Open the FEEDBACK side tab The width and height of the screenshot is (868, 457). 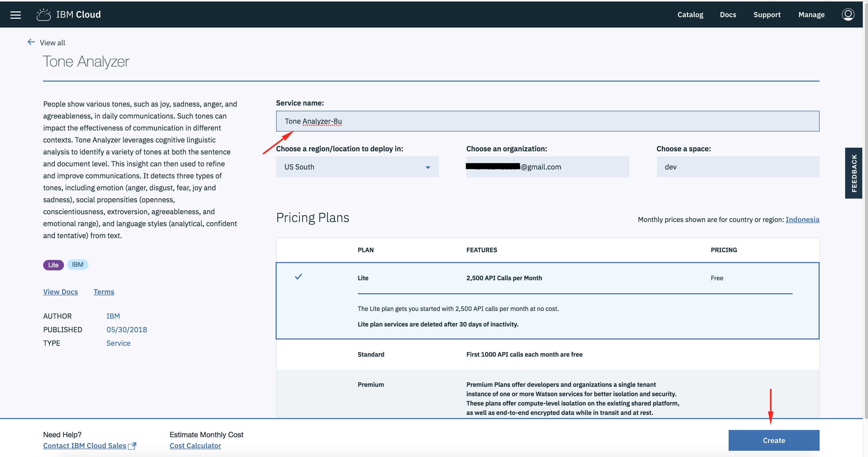(854, 173)
